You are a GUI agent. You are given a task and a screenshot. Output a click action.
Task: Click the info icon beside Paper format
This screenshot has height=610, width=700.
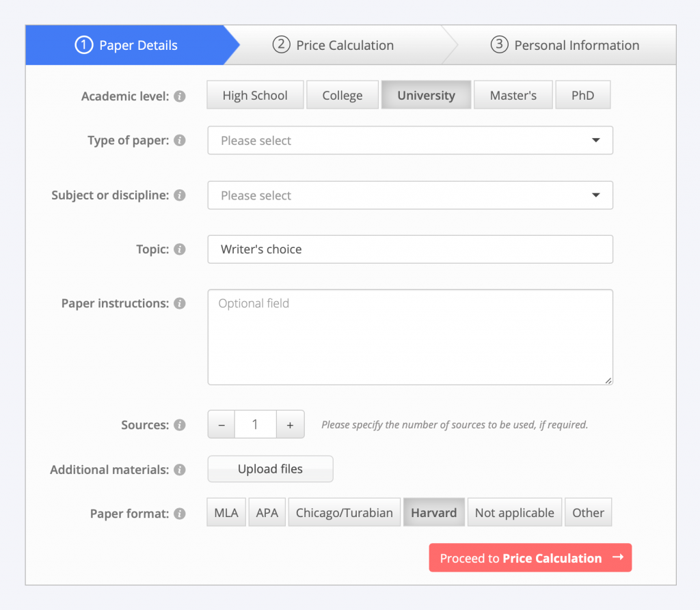tap(180, 514)
